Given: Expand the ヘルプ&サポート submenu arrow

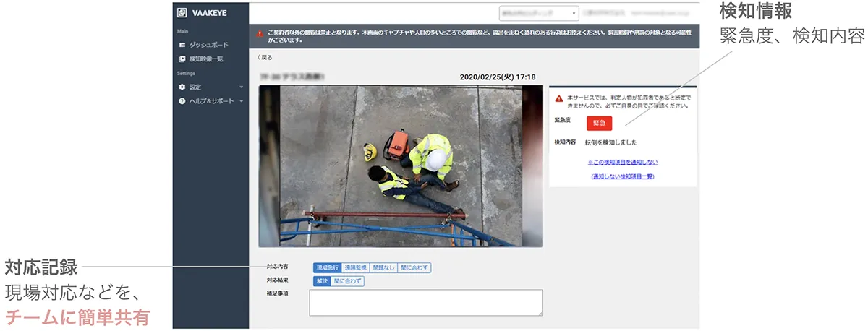Looking at the screenshot, I should (x=241, y=100).
